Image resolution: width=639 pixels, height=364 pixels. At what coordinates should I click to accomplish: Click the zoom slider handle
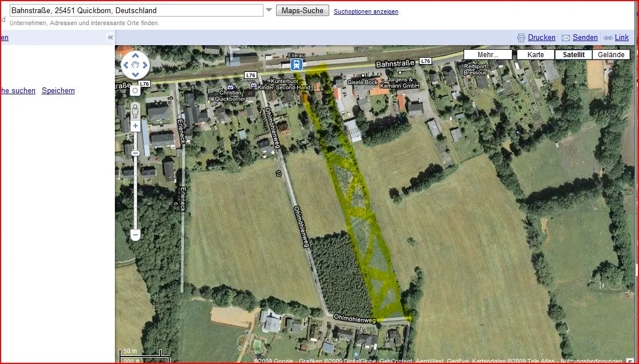[135, 153]
